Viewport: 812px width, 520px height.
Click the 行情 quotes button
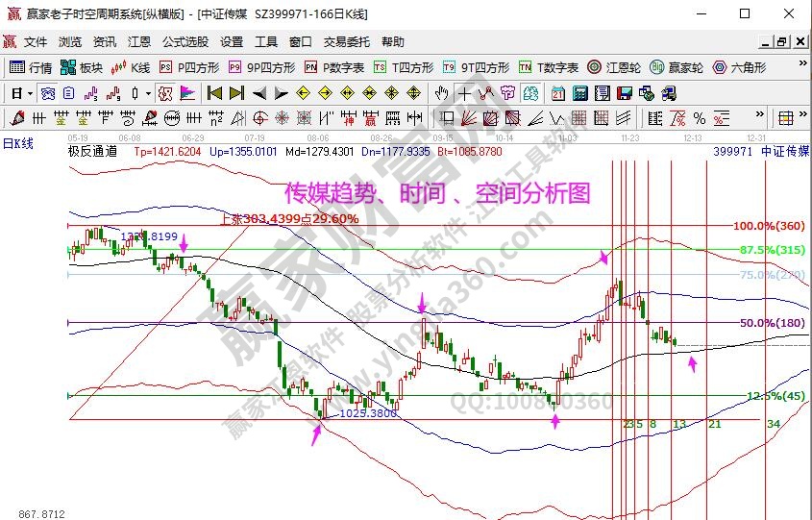click(x=31, y=67)
